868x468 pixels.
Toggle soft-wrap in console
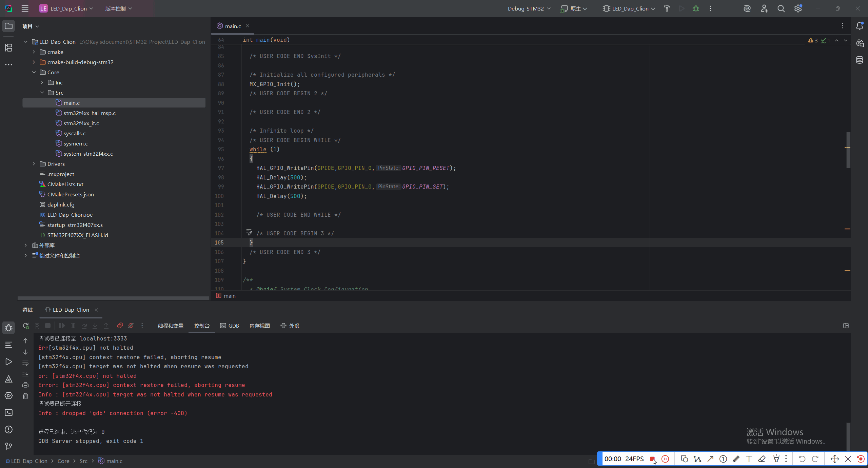point(25,363)
